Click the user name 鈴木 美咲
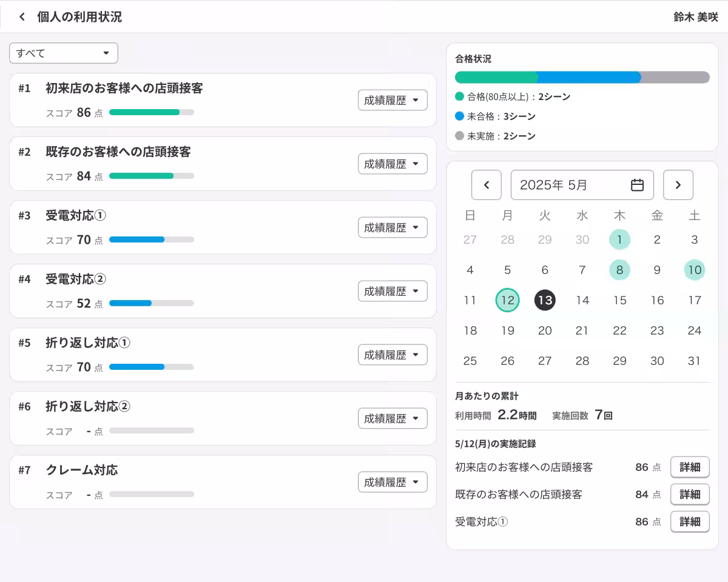The width and height of the screenshot is (728, 582). click(695, 17)
